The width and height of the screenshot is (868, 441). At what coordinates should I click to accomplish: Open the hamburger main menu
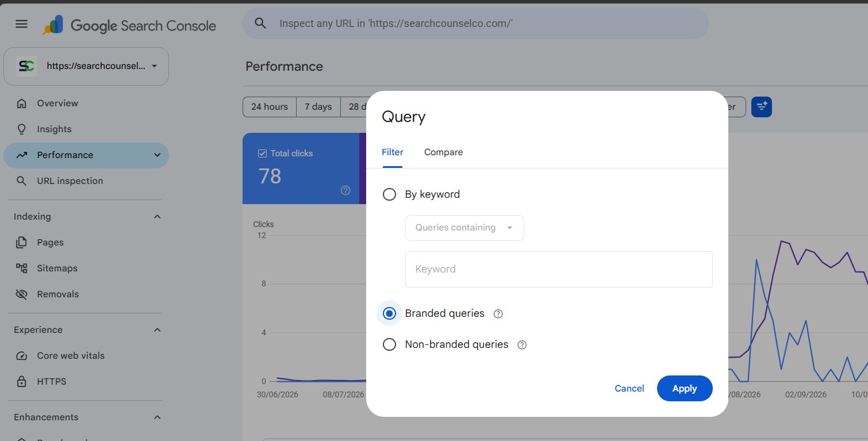21,24
